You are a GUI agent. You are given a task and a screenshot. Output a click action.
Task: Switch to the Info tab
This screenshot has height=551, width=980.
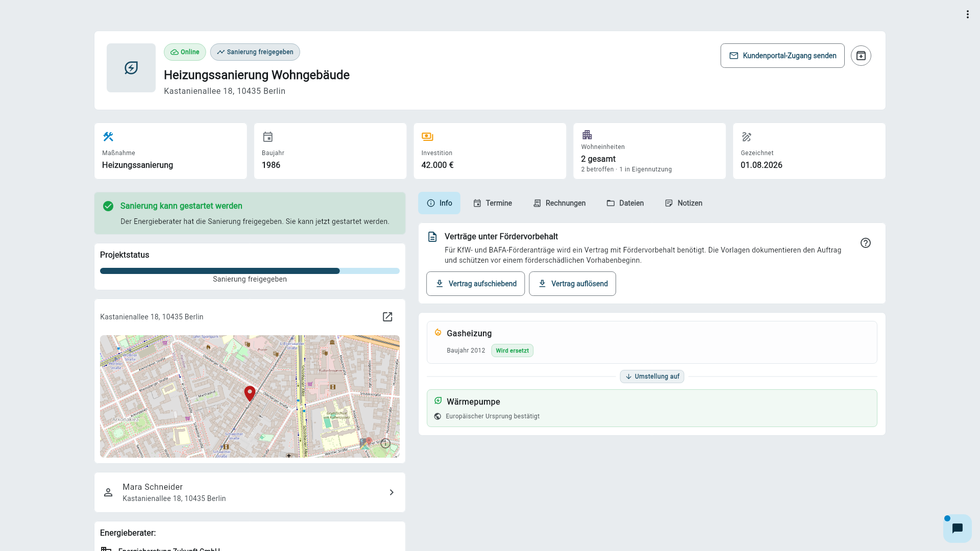439,203
